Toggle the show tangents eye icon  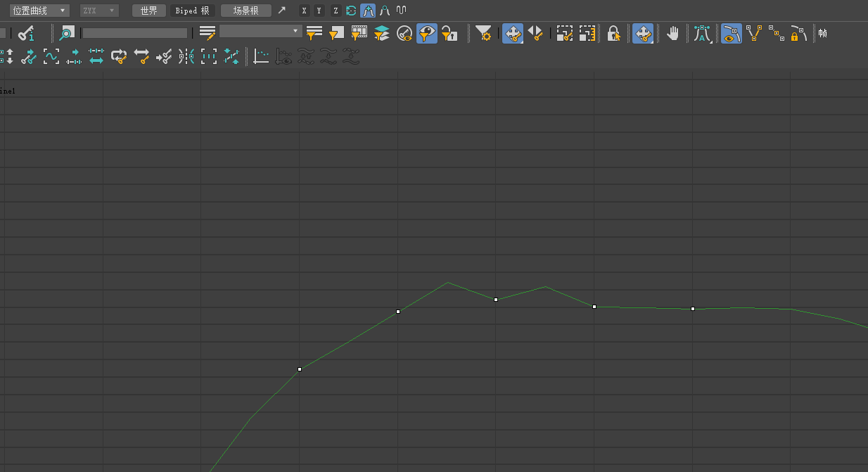732,33
